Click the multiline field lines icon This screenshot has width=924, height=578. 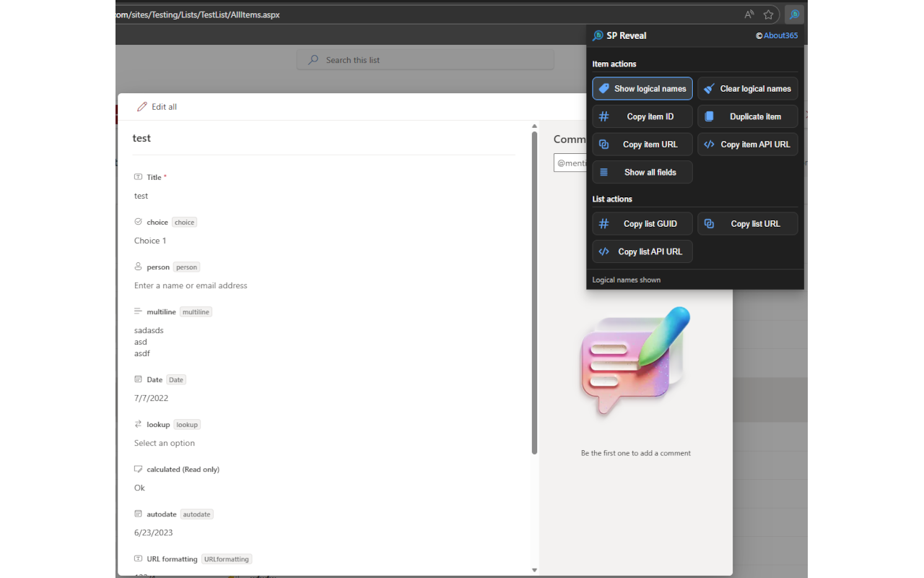point(139,311)
